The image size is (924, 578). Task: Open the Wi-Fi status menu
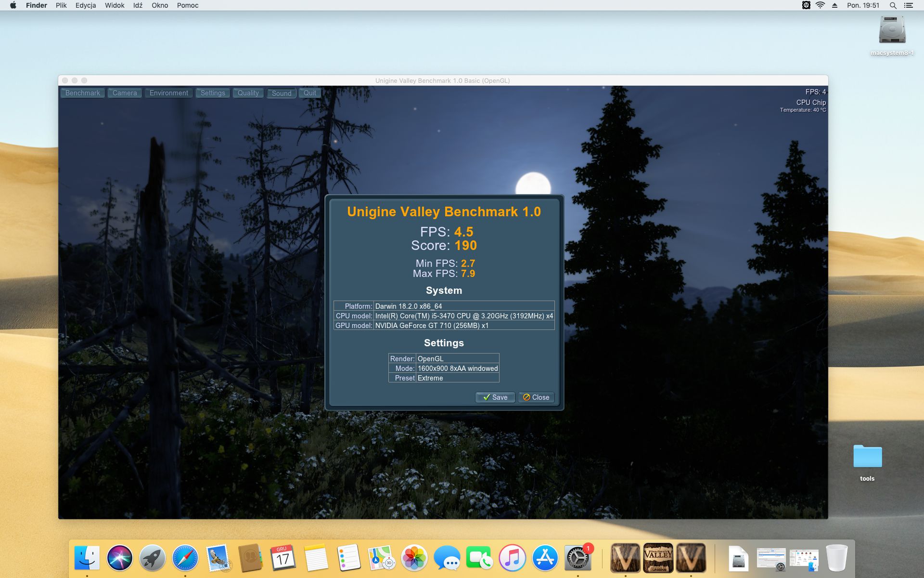(820, 5)
